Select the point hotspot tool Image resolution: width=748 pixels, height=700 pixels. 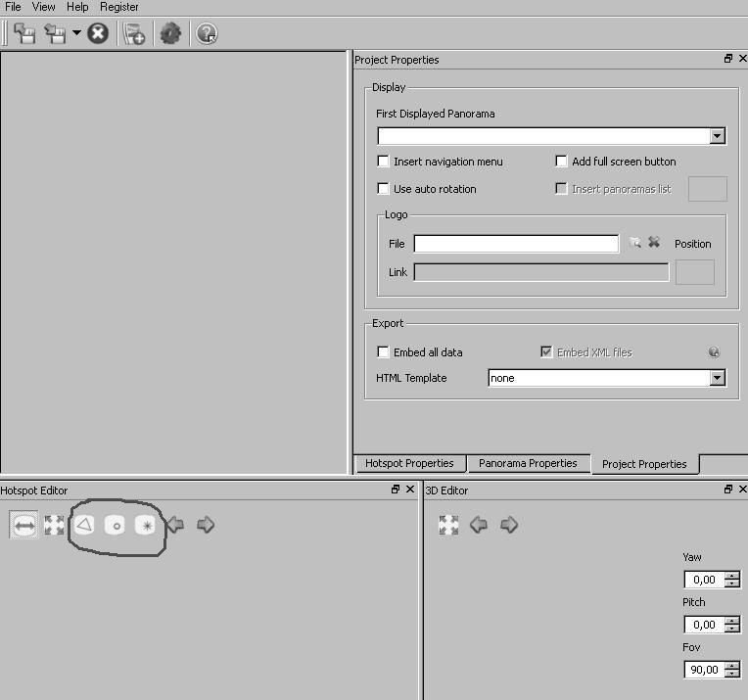click(x=116, y=525)
